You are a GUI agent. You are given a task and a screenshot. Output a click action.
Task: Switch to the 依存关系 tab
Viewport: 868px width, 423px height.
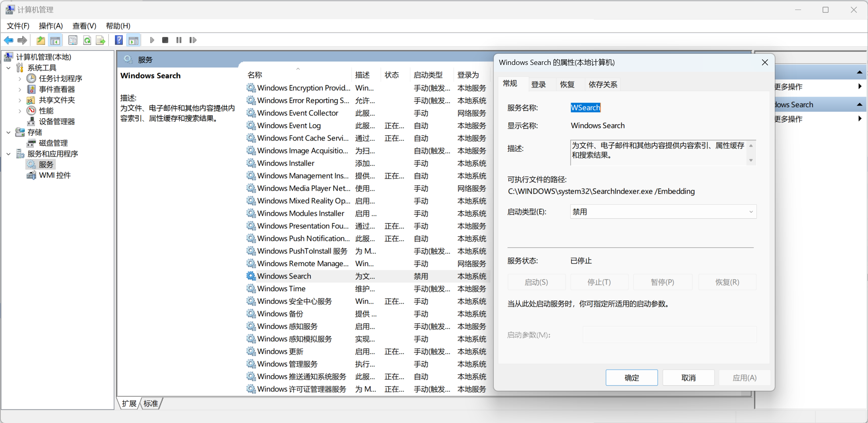[603, 84]
